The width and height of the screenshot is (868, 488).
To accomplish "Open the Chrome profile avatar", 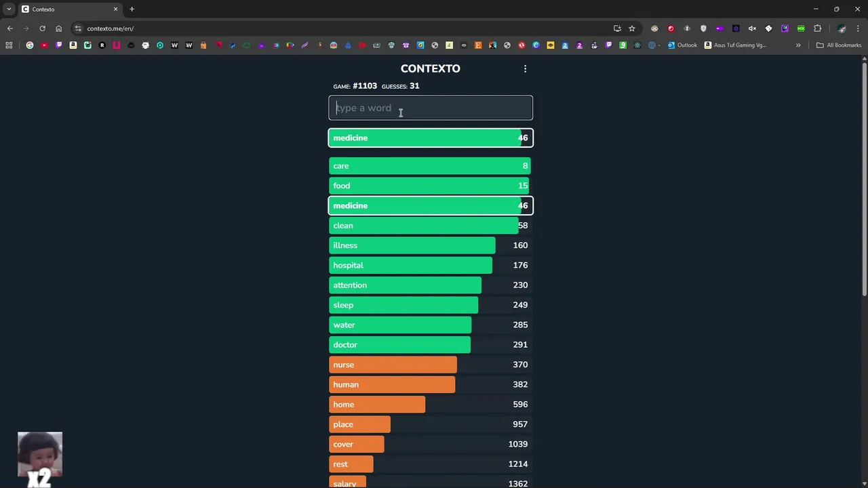I will point(842,28).
